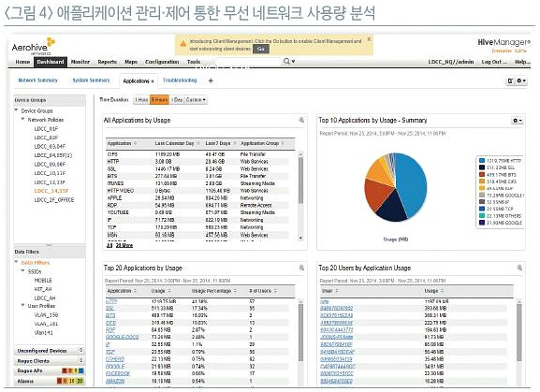
Task: Sort Top 20 Users by Usage column
Action: pyautogui.click(x=433, y=291)
